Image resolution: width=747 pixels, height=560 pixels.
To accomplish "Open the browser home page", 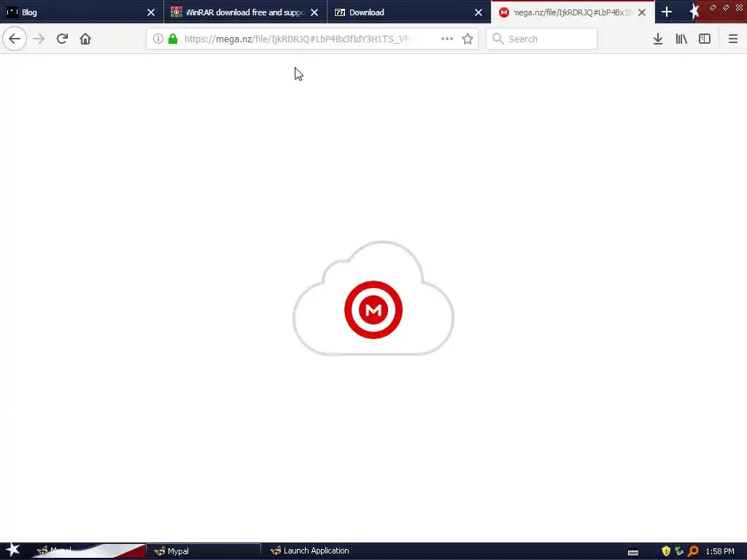I will point(85,39).
